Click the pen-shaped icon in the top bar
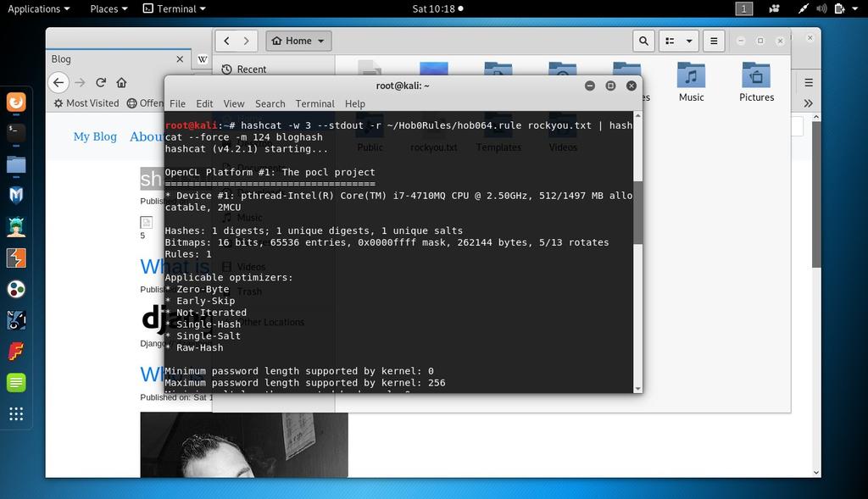The height and width of the screenshot is (499, 868). (x=803, y=8)
